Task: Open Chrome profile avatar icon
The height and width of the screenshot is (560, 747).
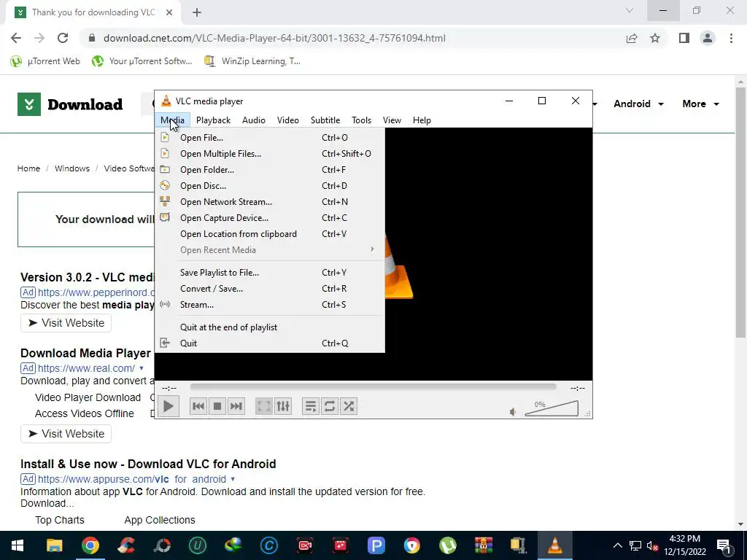Action: coord(708,38)
